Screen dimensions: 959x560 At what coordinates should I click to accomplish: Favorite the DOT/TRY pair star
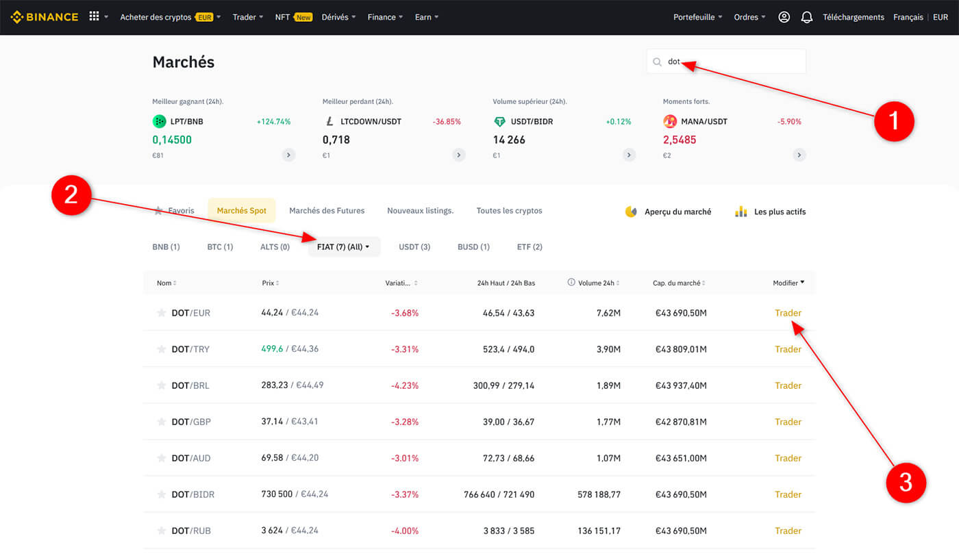point(162,349)
